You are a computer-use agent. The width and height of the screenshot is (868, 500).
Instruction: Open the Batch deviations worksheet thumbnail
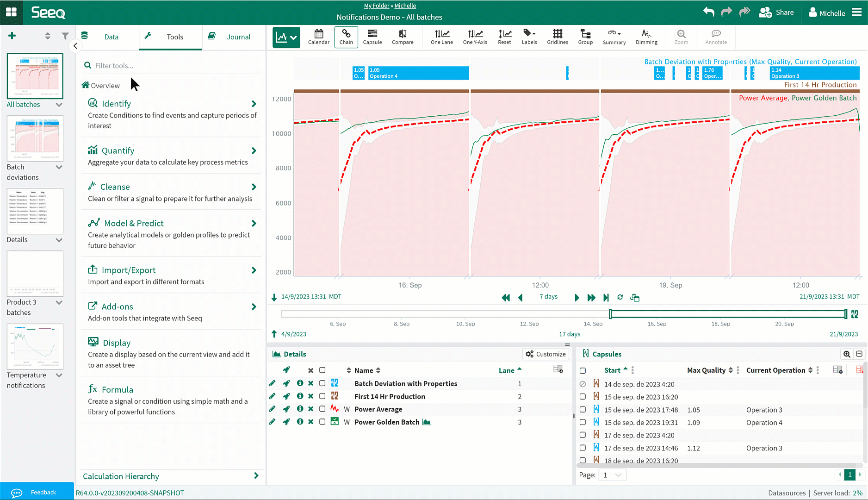click(x=35, y=138)
